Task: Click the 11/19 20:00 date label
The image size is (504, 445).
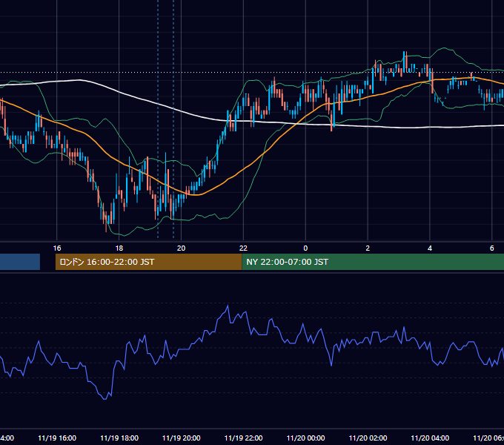Action: click(182, 438)
